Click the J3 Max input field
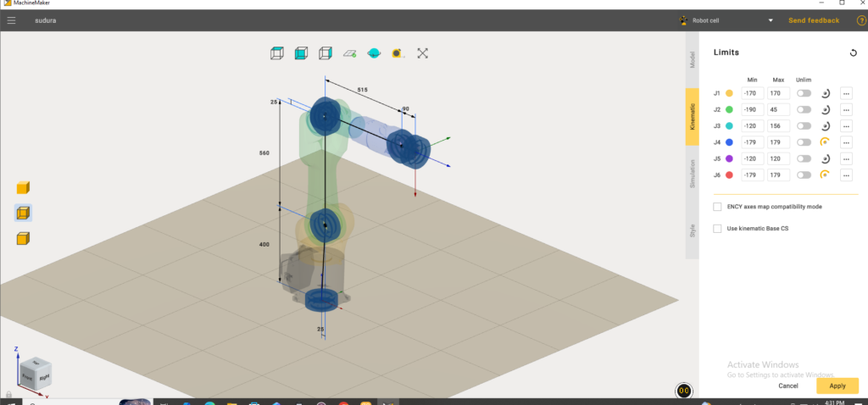 click(778, 125)
